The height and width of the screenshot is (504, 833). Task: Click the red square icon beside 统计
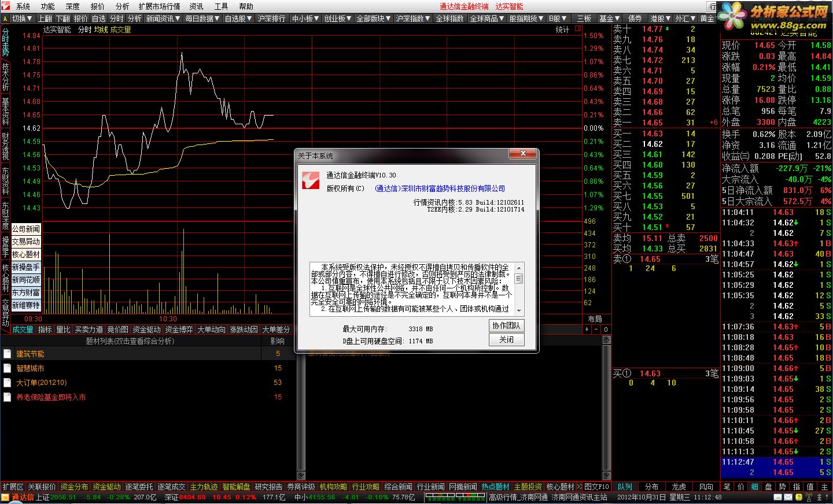(578, 29)
